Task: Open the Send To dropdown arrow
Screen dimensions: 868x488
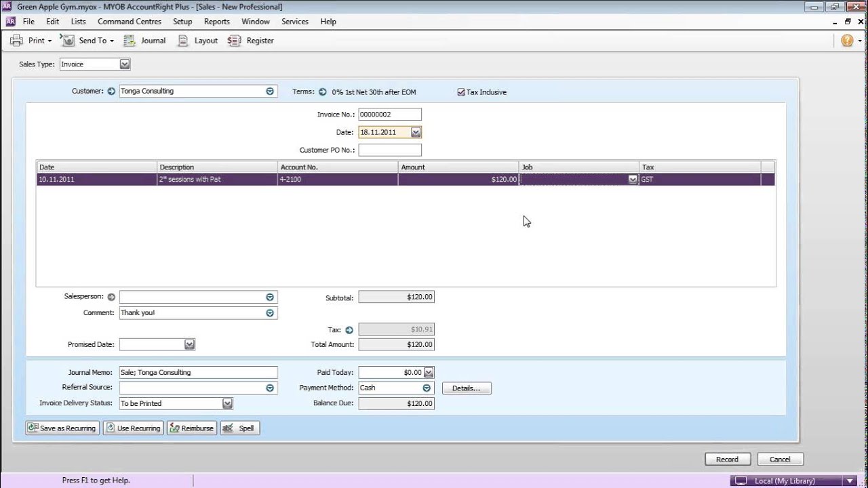Action: click(x=112, y=41)
